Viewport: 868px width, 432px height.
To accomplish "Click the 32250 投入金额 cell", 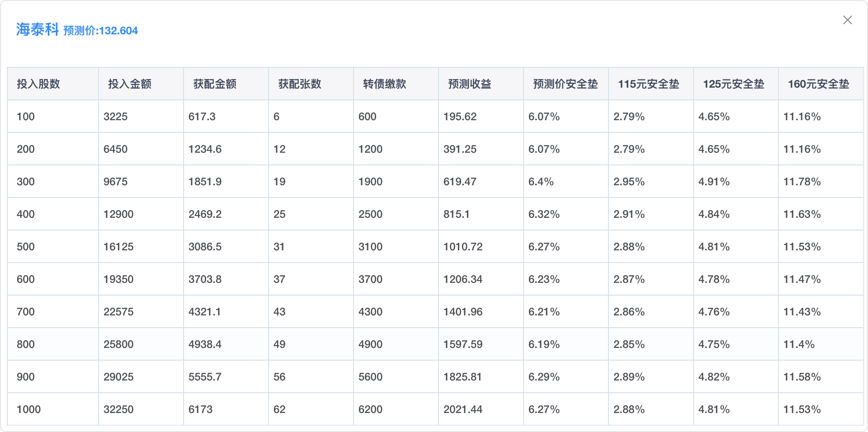I will (x=118, y=409).
